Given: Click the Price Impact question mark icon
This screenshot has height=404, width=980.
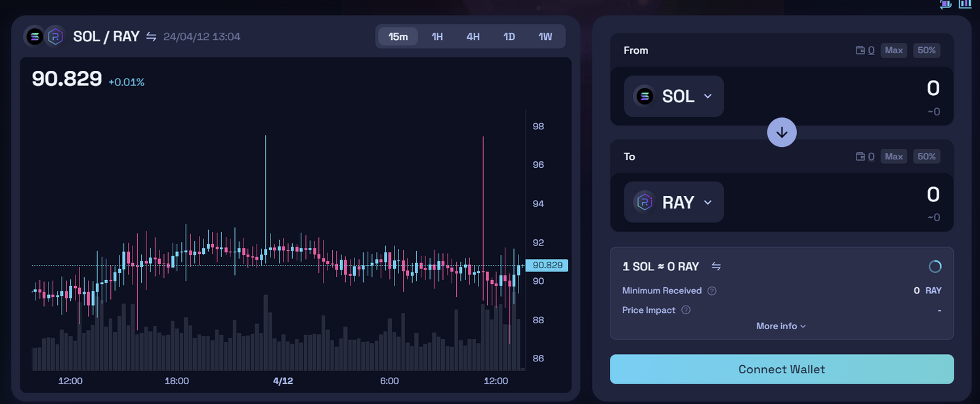Looking at the screenshot, I should tap(686, 310).
